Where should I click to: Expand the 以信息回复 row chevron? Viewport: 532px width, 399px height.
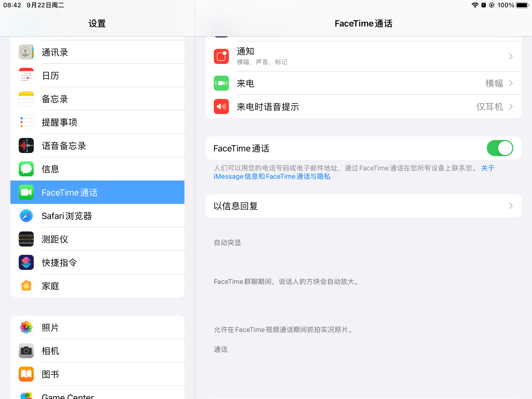tap(511, 206)
